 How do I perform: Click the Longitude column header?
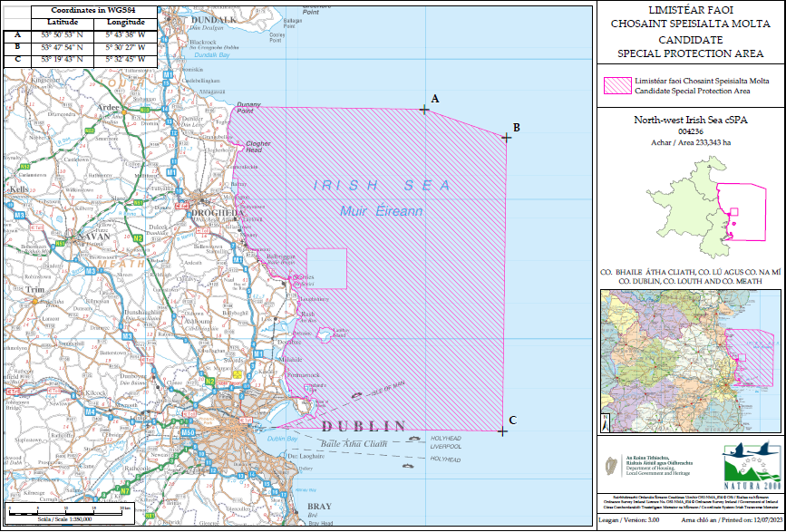coord(124,20)
